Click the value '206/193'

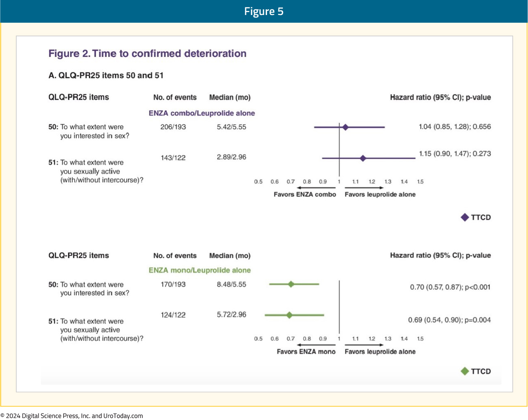point(173,127)
